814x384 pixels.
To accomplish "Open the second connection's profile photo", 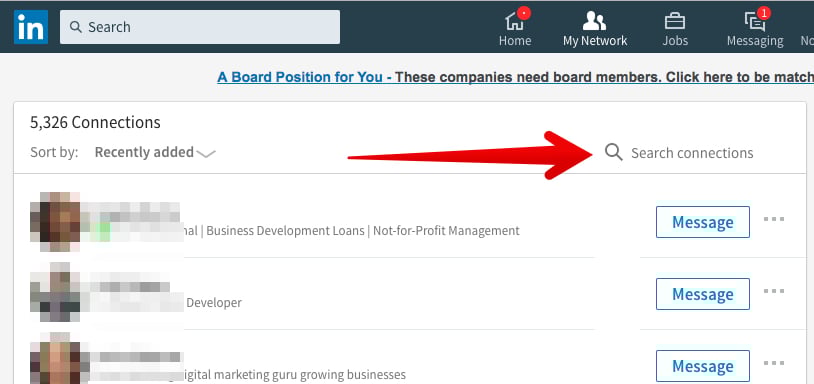I will click(x=55, y=292).
